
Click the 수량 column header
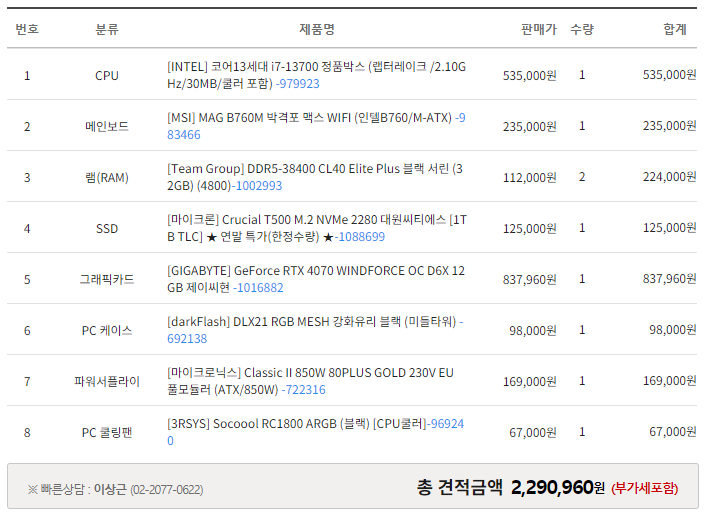(582, 29)
